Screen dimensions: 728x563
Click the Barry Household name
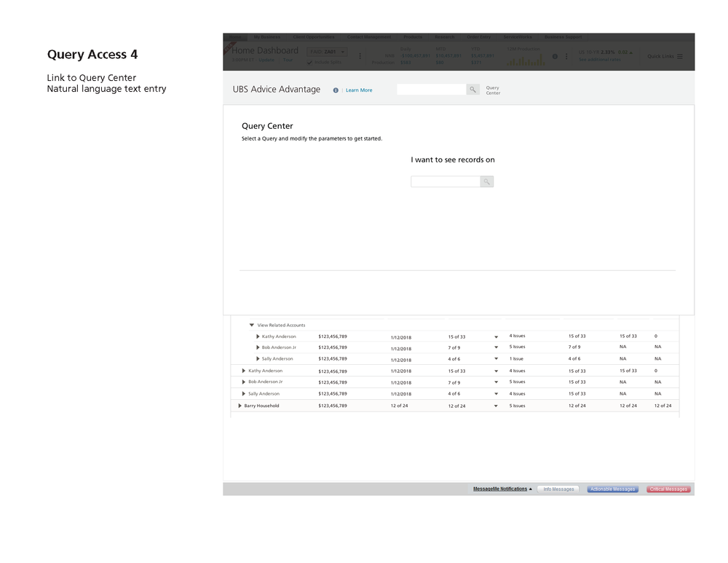point(261,406)
